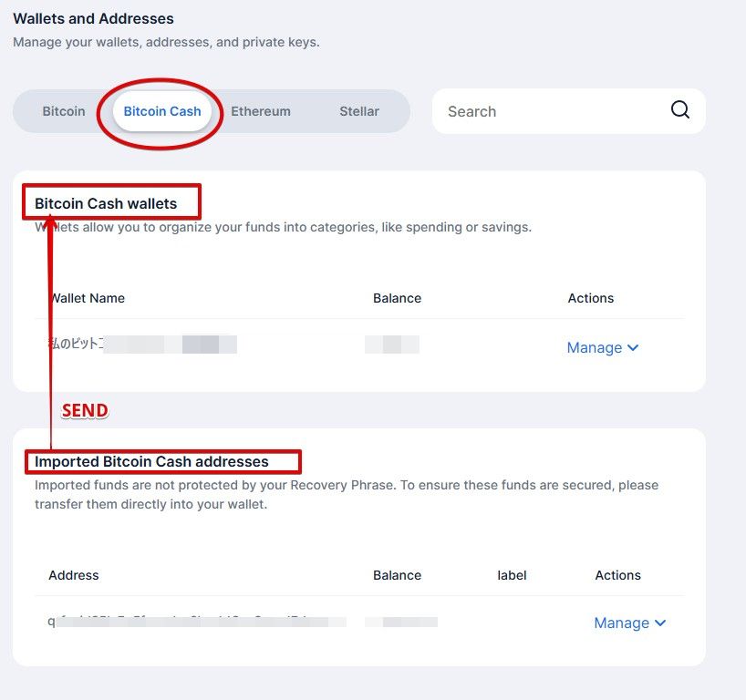
Task: Click Actions header in imported addresses table
Action: (x=618, y=575)
